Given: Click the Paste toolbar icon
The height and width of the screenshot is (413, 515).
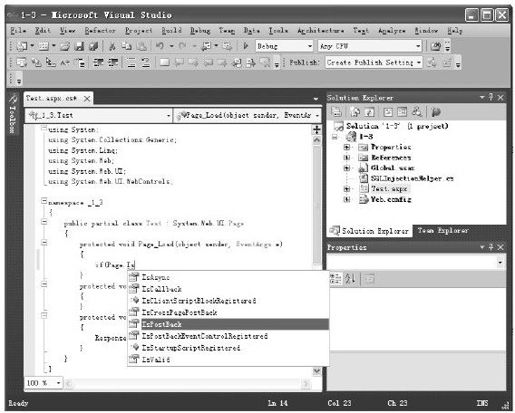Looking at the screenshot, I should (142, 46).
